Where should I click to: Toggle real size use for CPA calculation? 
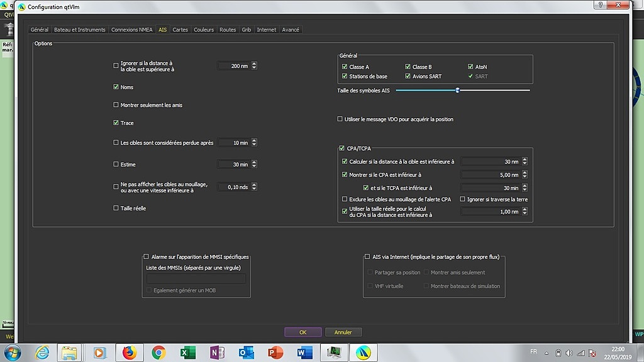tap(345, 211)
